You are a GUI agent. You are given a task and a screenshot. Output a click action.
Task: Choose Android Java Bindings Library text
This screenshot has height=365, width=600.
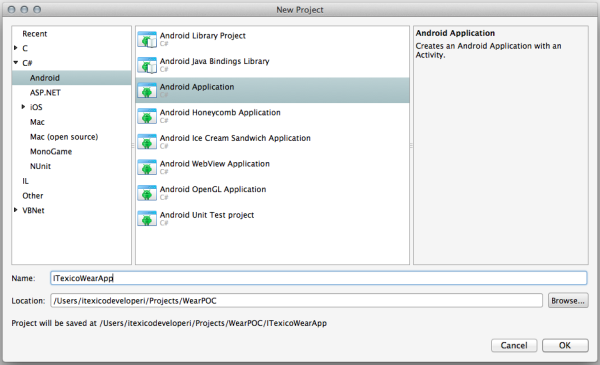pos(215,61)
